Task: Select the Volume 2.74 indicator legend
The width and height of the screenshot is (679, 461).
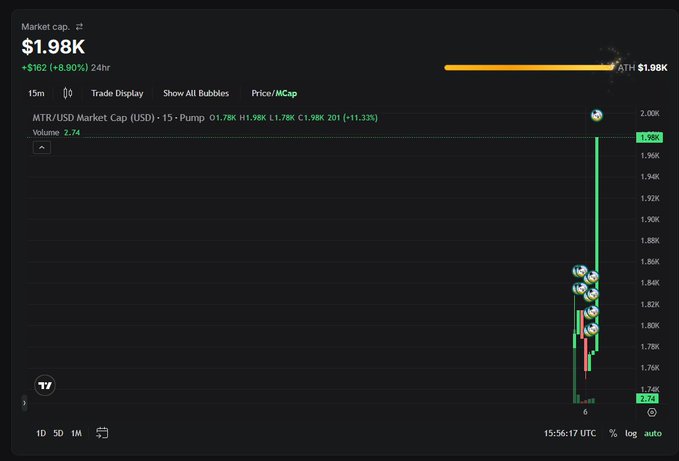Action: 56,132
